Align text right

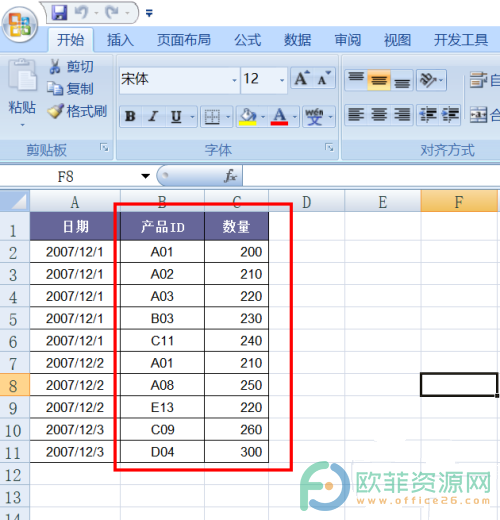pos(402,115)
